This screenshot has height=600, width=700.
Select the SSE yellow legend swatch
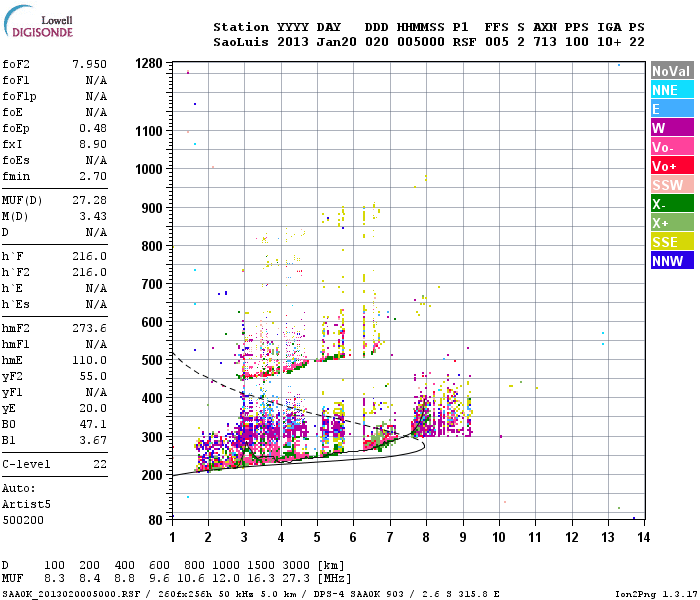[x=672, y=242]
